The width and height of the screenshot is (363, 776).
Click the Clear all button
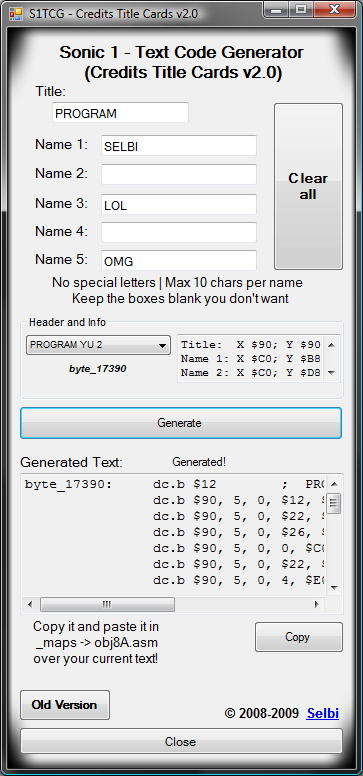[x=308, y=186]
